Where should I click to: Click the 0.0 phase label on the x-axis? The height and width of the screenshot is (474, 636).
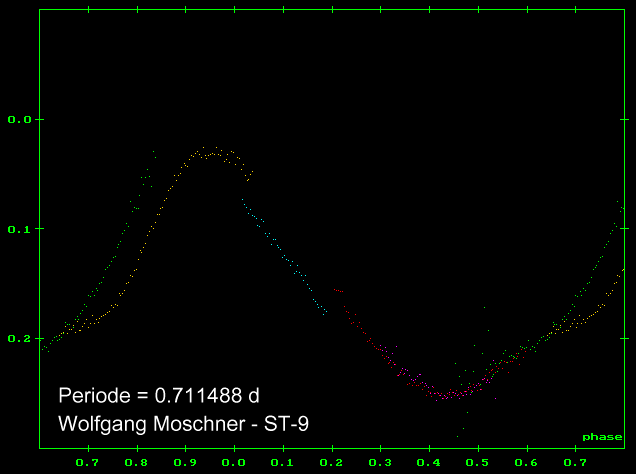pyautogui.click(x=234, y=464)
